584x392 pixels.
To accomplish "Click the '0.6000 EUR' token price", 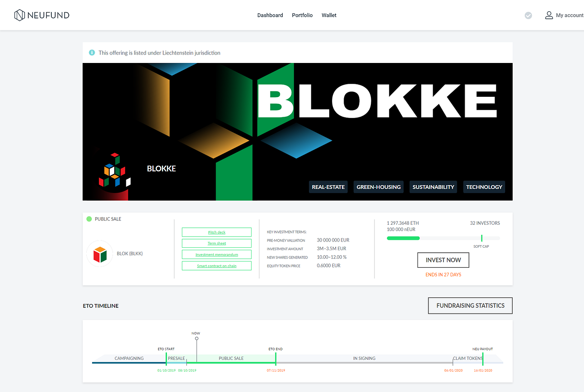I will (328, 266).
